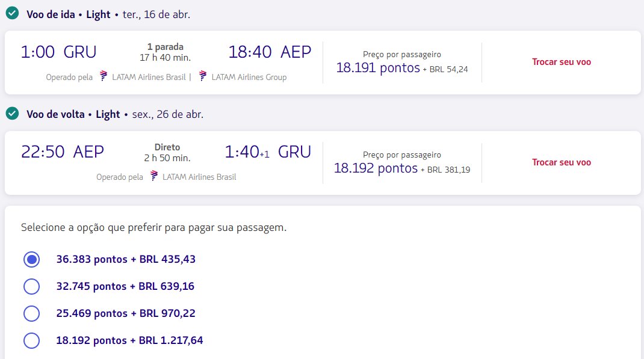The image size is (644, 359).
Task: Click the LATAM Airlines Group logo
Action: [203, 76]
